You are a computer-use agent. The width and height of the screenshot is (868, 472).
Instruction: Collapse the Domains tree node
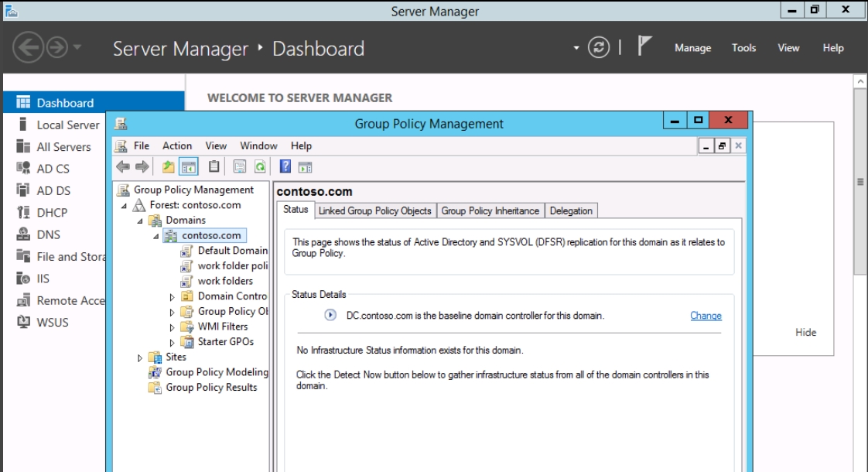coord(140,221)
